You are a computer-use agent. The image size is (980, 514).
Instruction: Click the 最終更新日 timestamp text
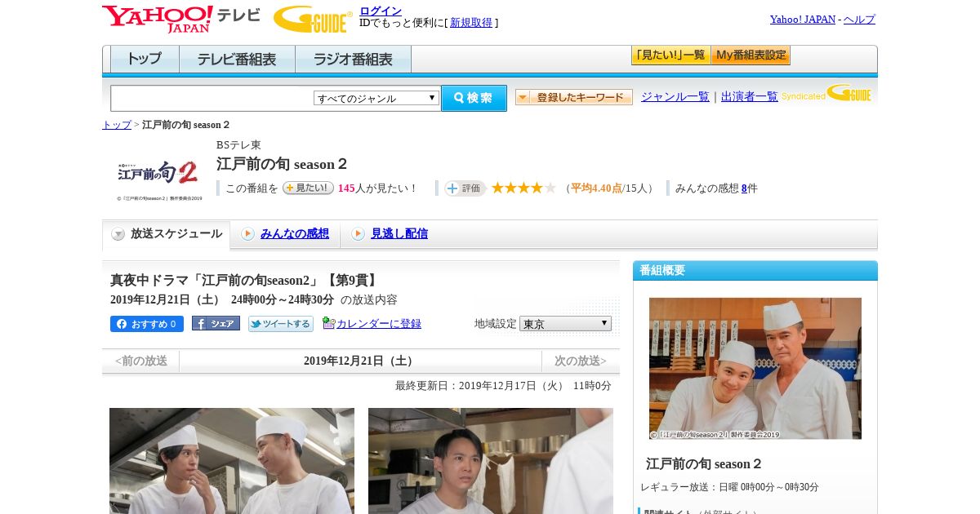pos(503,386)
